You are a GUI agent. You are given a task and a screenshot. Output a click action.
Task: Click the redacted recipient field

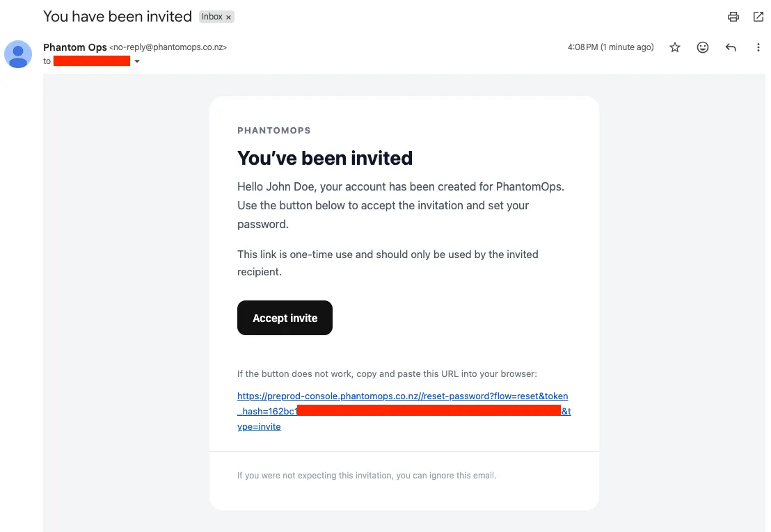click(91, 61)
